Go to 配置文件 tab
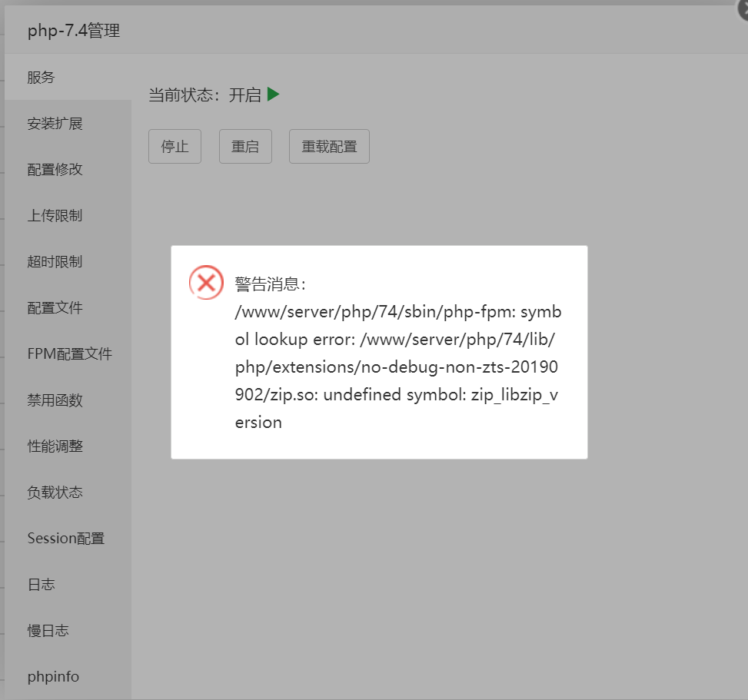Screen dimensions: 748x700 pyautogui.click(x=68, y=307)
